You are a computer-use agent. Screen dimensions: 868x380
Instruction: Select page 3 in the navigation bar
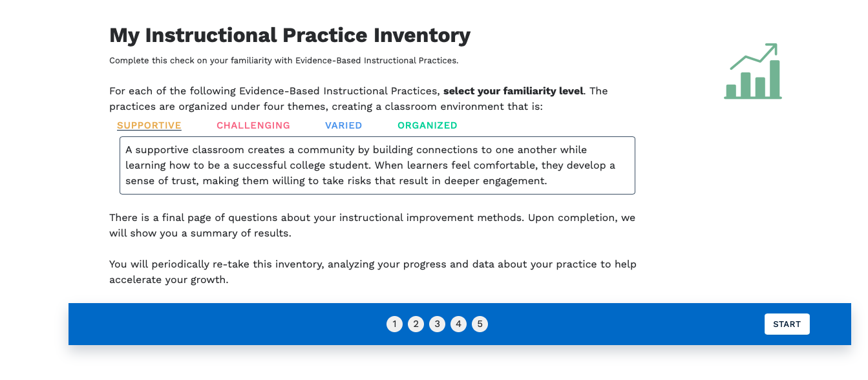click(437, 324)
